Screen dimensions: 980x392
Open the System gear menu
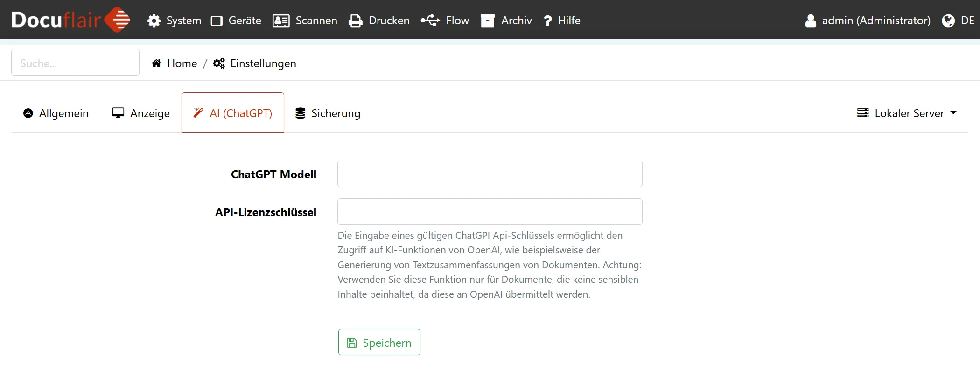174,21
